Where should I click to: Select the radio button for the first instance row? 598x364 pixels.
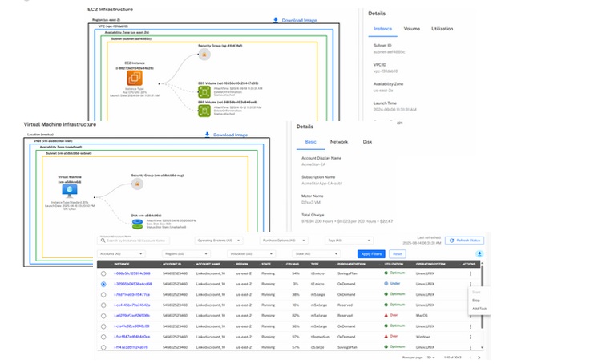[103, 274]
